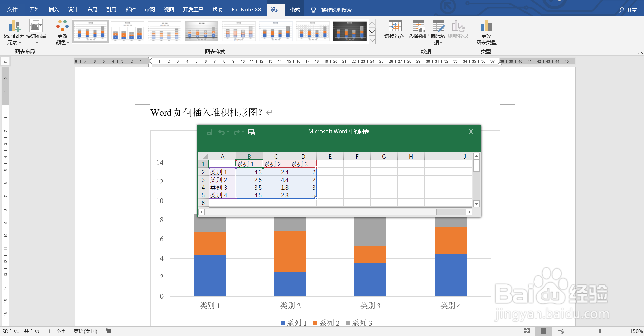Click the Tell Me search box
This screenshot has height=336, width=644.
pyautogui.click(x=336, y=10)
